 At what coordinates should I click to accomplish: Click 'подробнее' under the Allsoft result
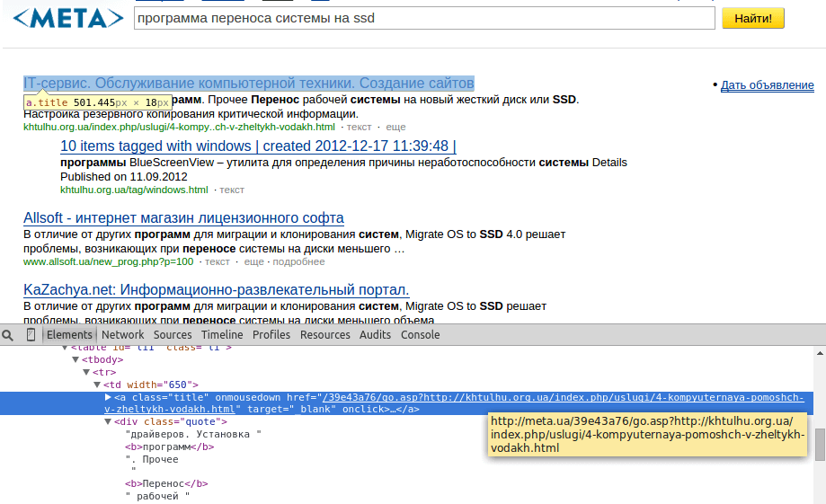coord(298,261)
